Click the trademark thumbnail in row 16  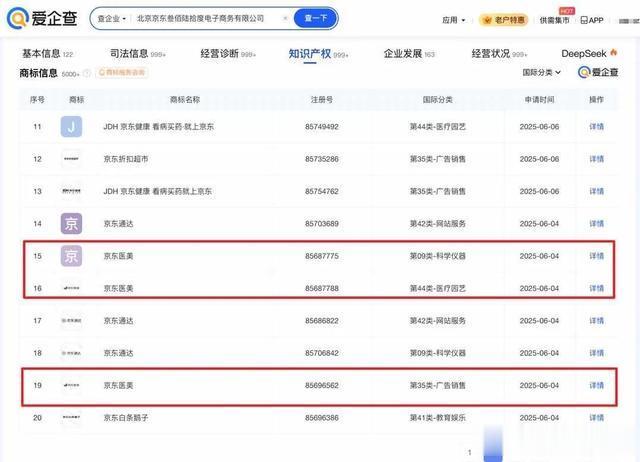click(x=71, y=288)
